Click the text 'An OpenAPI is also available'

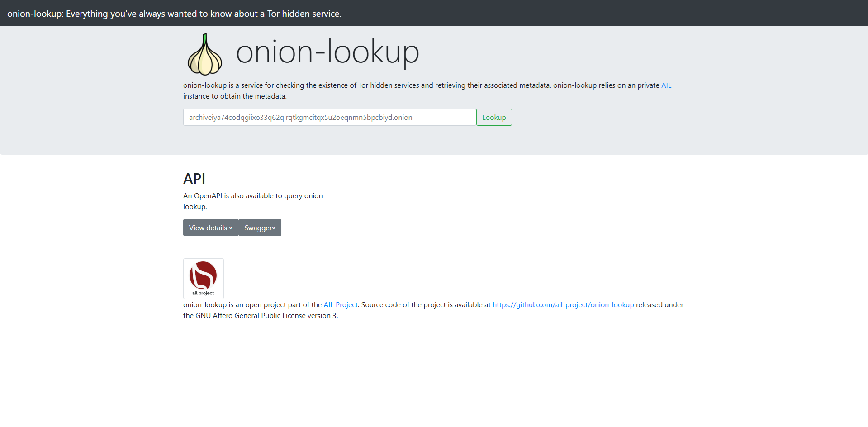[232, 196]
